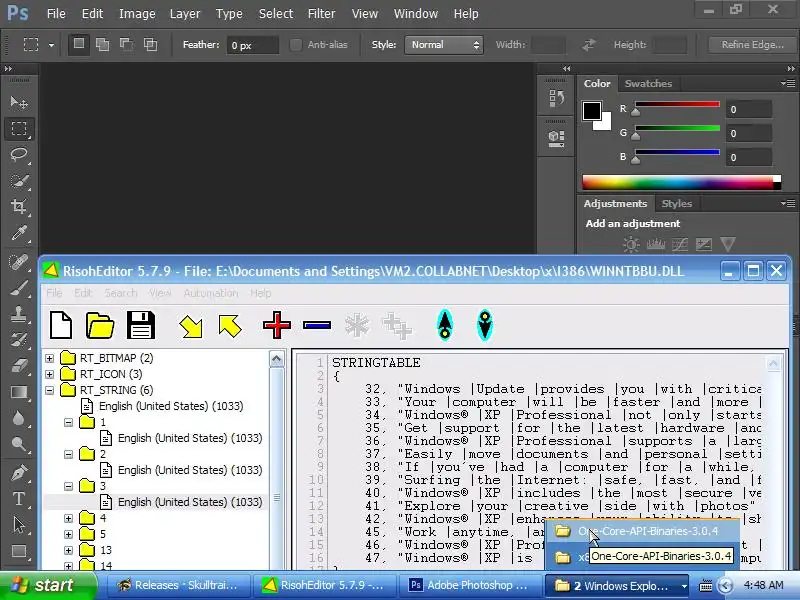Expand the RT_BITMAP (2) tree node
800x600 pixels.
pyautogui.click(x=49, y=358)
